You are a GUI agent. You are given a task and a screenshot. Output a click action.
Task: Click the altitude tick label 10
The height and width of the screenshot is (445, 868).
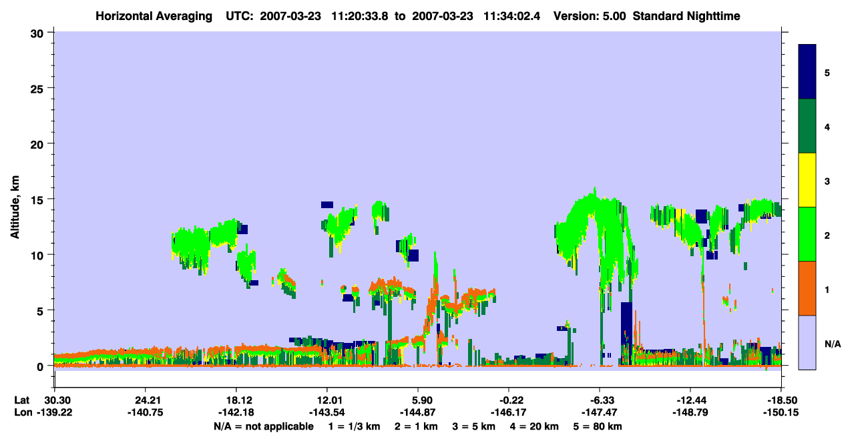[39, 255]
